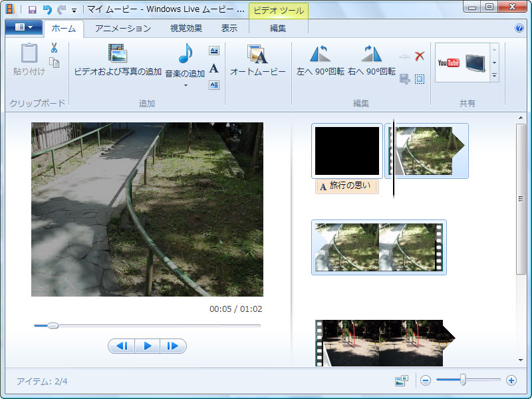Expand the 共有 gallery with its bottom arrow
Viewport: 532px width, 399px height.
coord(494,76)
